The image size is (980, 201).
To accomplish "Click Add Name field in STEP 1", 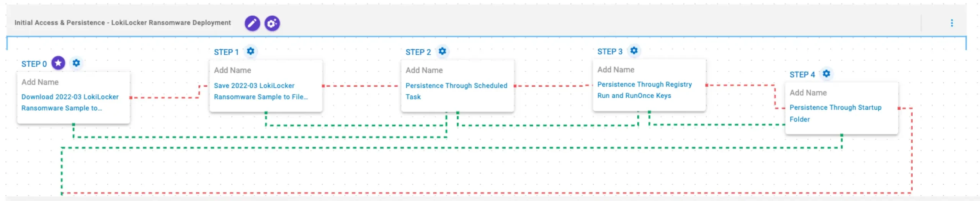I will pyautogui.click(x=232, y=70).
